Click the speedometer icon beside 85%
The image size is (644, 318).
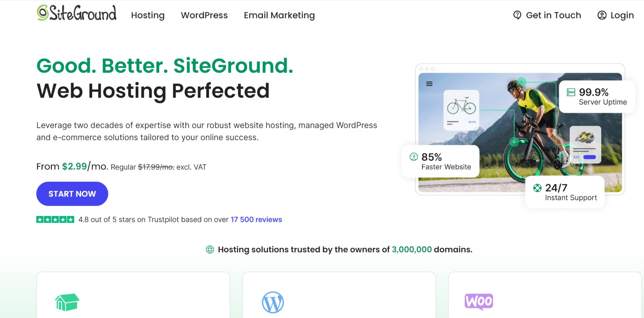tap(414, 157)
